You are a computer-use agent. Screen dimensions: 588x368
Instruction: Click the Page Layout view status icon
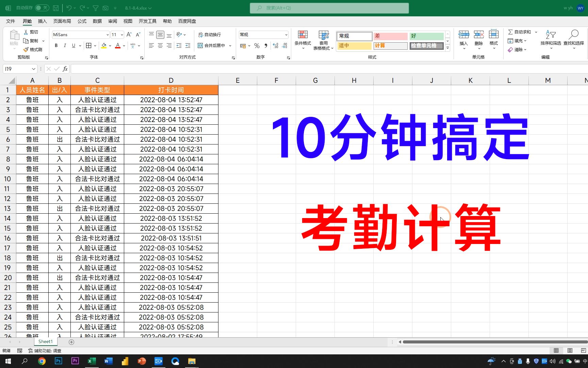570,351
